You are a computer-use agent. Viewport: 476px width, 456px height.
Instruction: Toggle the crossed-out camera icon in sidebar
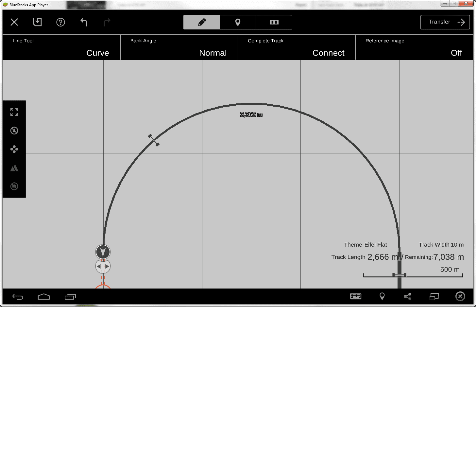tap(14, 186)
